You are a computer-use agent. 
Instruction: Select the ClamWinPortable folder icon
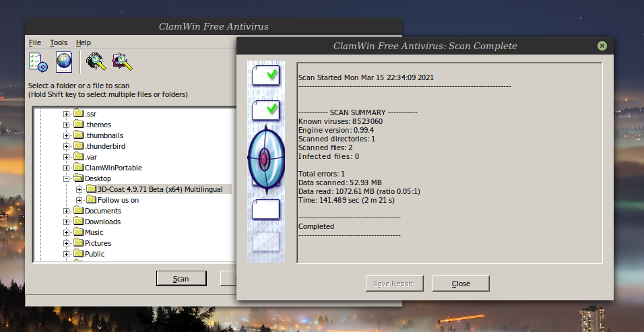[x=78, y=168]
